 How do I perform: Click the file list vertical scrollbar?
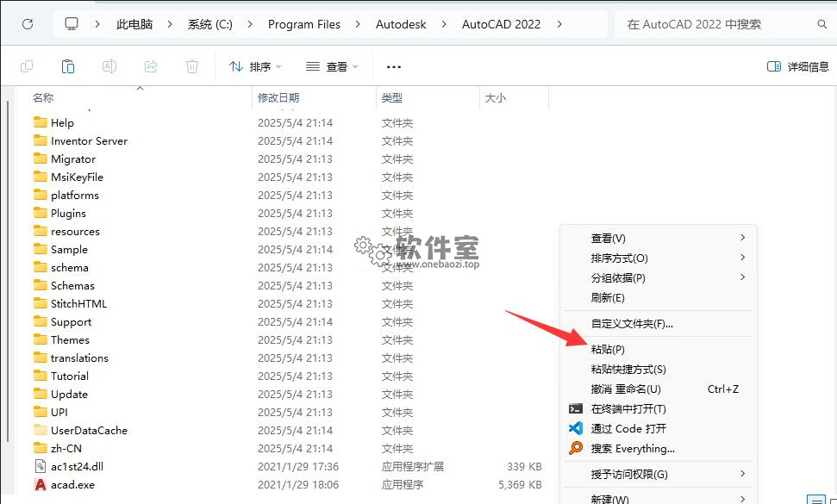[8, 271]
